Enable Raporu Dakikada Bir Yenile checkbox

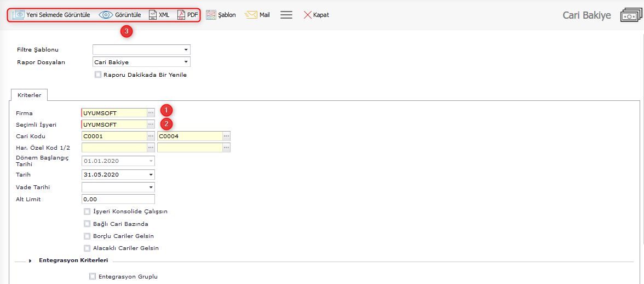point(98,75)
